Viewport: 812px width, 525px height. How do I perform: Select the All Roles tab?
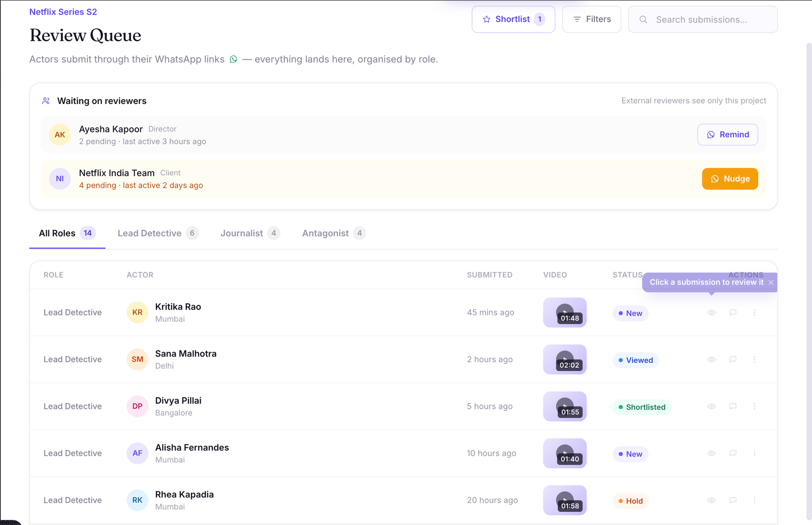(x=67, y=233)
